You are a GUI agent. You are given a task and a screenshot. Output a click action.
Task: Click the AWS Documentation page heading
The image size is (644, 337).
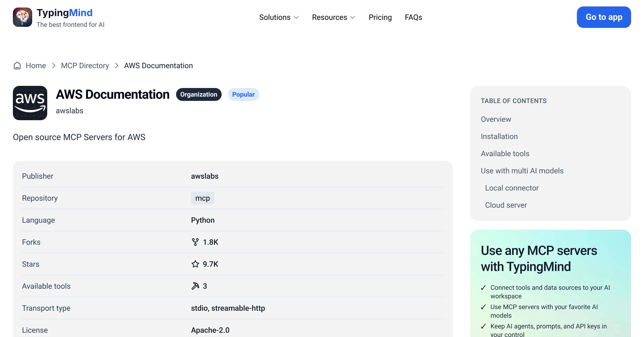point(113,94)
